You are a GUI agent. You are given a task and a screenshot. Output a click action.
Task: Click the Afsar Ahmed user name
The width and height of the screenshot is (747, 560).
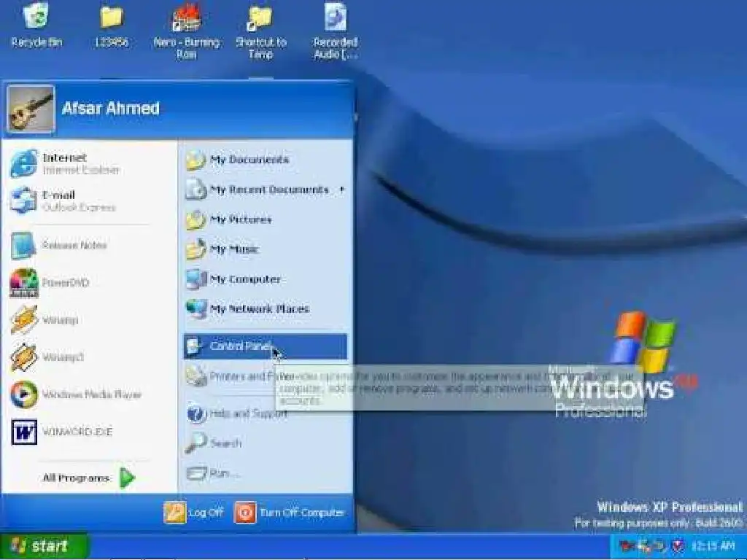tap(111, 109)
